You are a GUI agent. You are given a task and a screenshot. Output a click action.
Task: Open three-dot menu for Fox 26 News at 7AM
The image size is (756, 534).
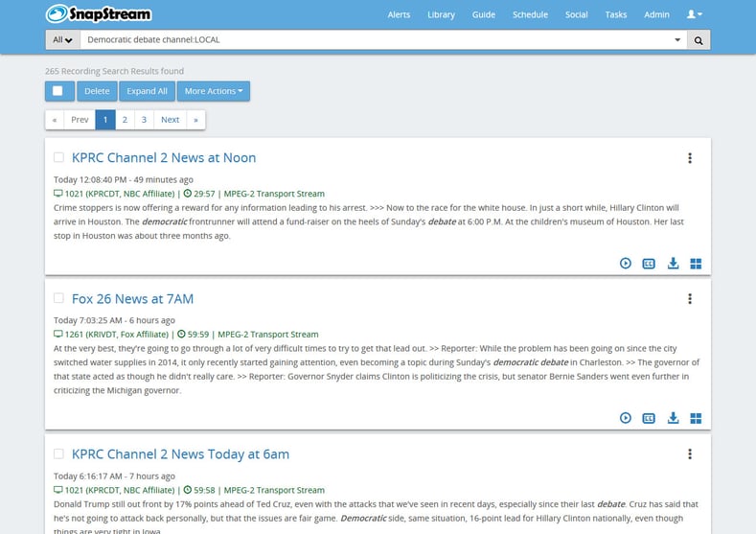[x=690, y=299]
